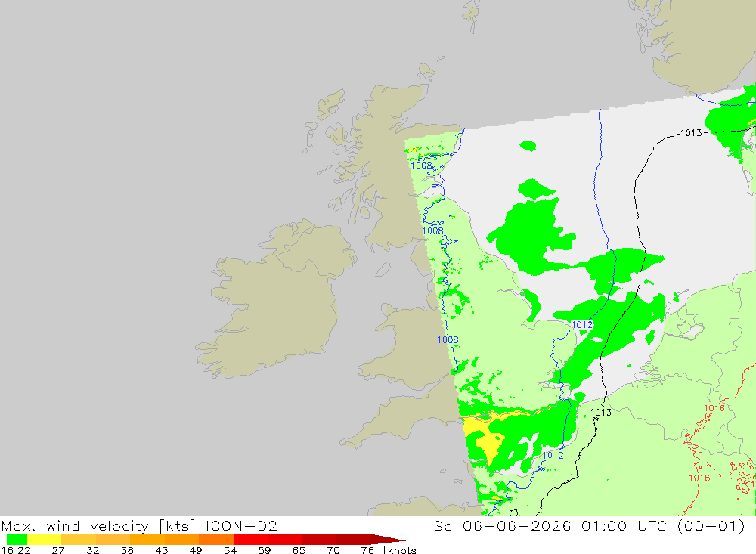Click the black "1013" label over Belgium
The width and height of the screenshot is (756, 554).
point(601,412)
